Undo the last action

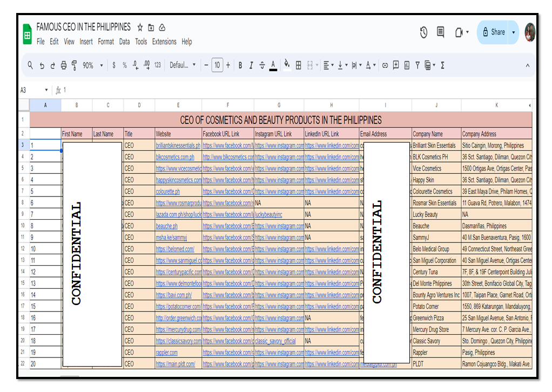(x=42, y=65)
